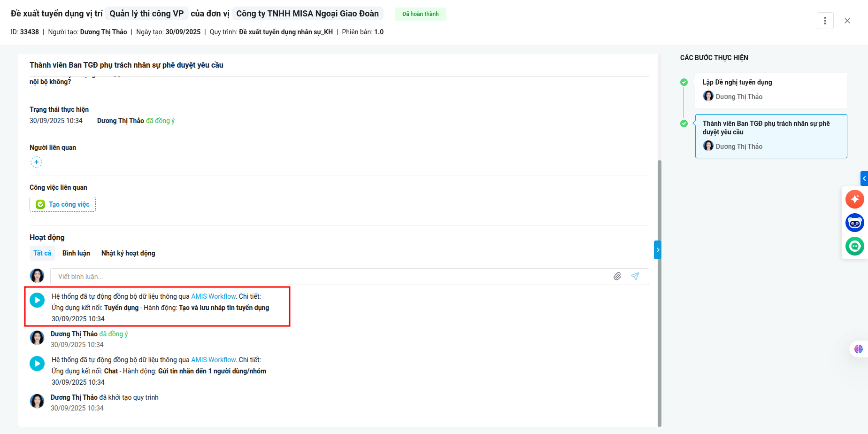868x434 pixels.
Task: Click the play icon beside Chat sync entry
Action: [x=37, y=363]
